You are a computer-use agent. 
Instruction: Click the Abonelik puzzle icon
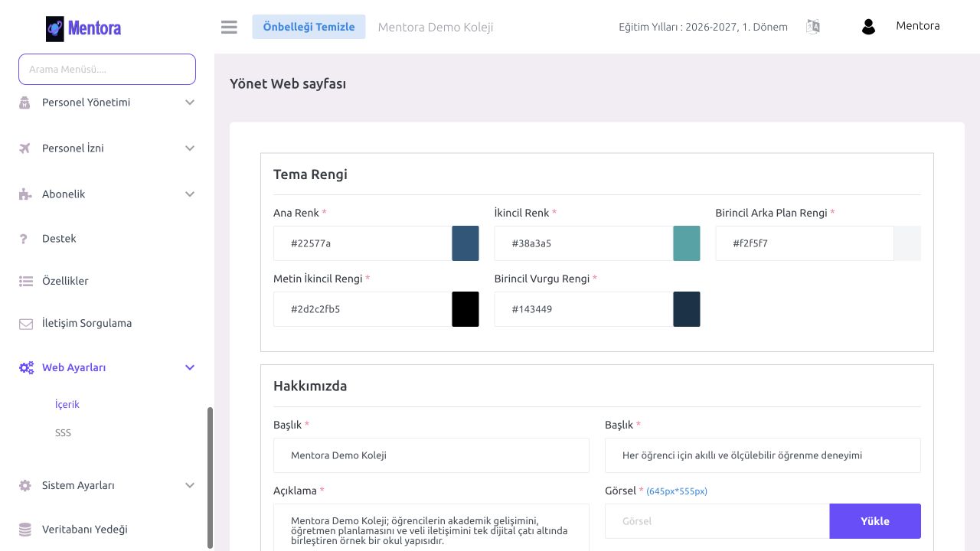click(x=24, y=194)
